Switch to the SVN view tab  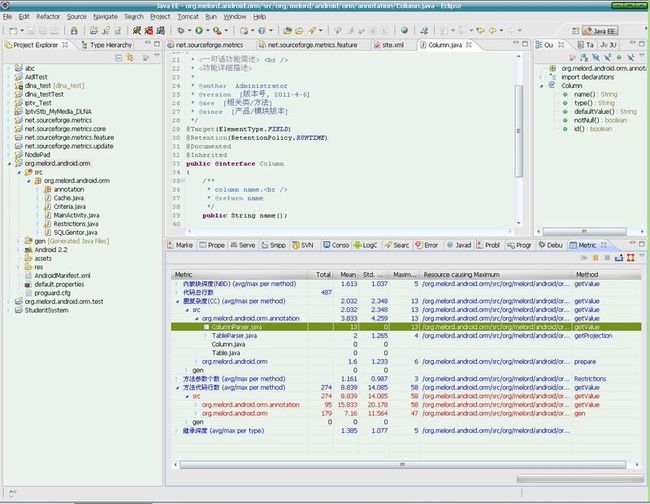coord(303,245)
